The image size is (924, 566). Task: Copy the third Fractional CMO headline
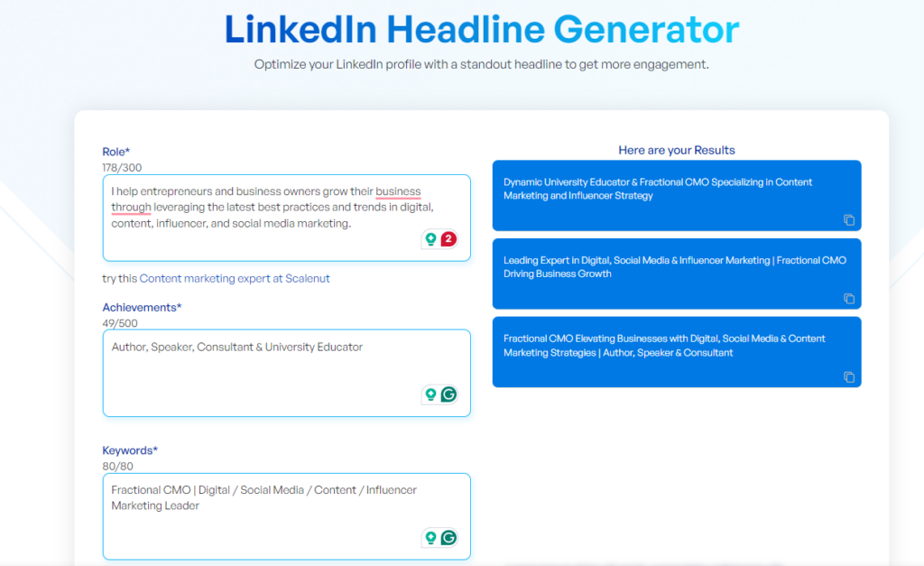[x=849, y=377]
